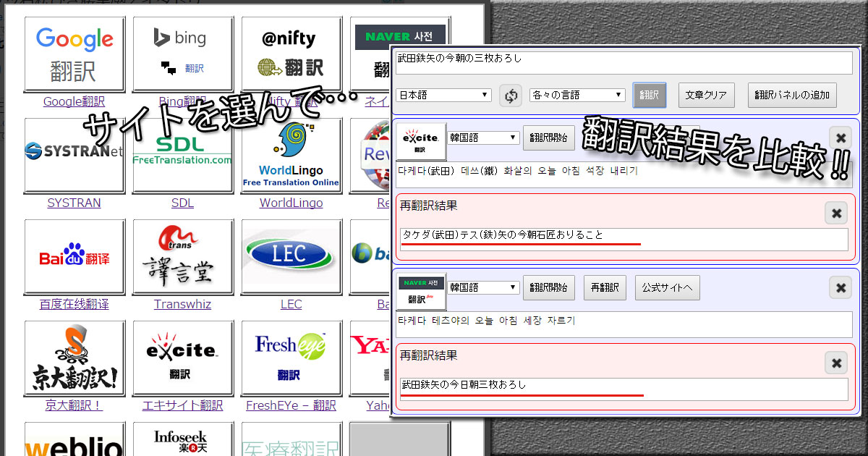
Task: Click the WorldLingo logo tile
Action: tap(291, 156)
